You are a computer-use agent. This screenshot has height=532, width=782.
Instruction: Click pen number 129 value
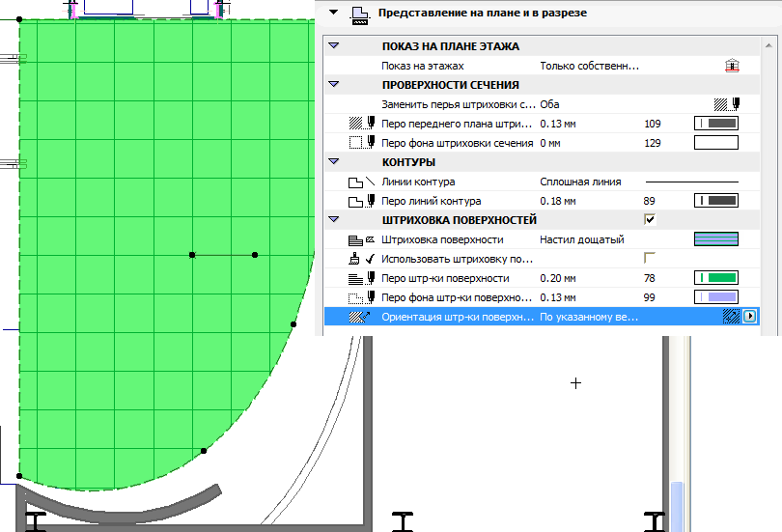click(653, 143)
